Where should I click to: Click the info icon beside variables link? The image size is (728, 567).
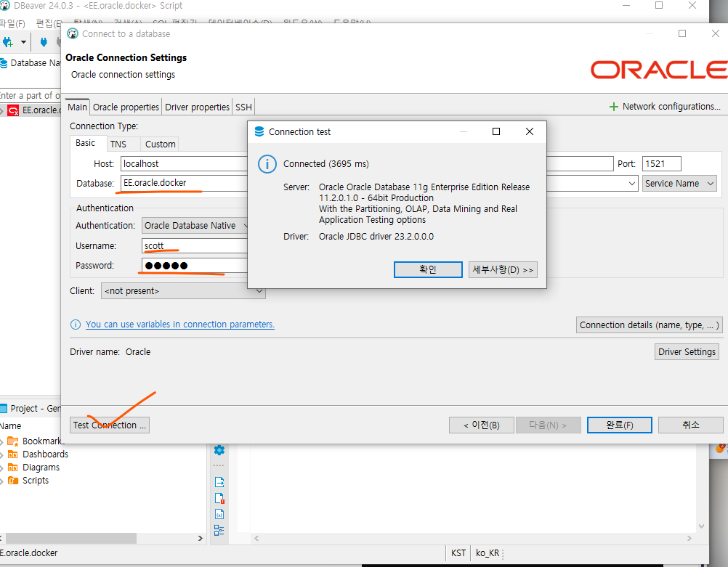click(76, 325)
